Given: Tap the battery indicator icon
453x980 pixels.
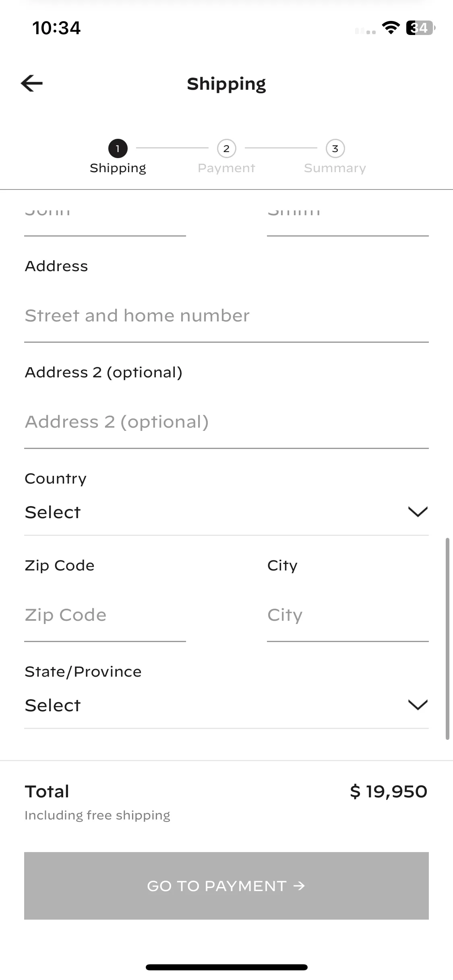Looking at the screenshot, I should click(x=421, y=28).
